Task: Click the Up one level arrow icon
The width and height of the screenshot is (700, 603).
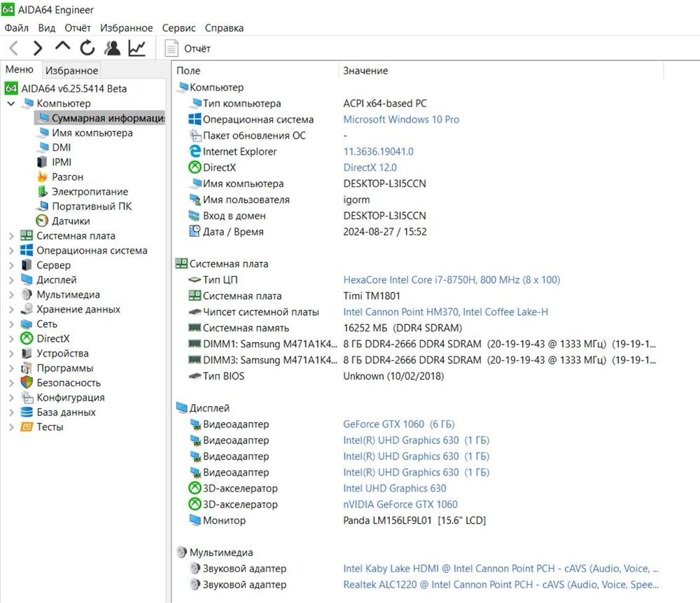Action: tap(62, 46)
